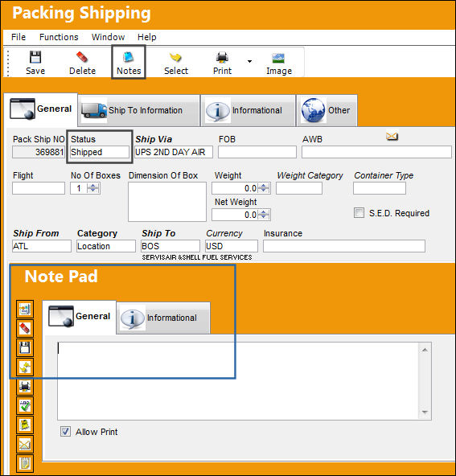Switch to the Other tab

[327, 110]
